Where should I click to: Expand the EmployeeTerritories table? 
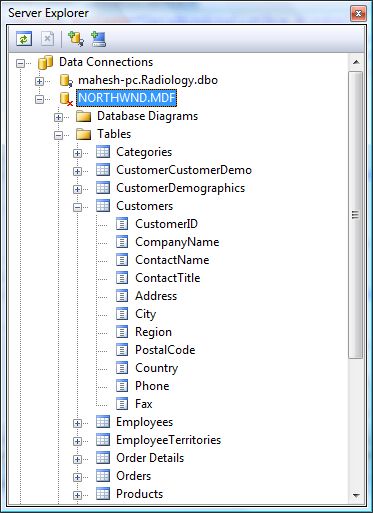coord(77,441)
